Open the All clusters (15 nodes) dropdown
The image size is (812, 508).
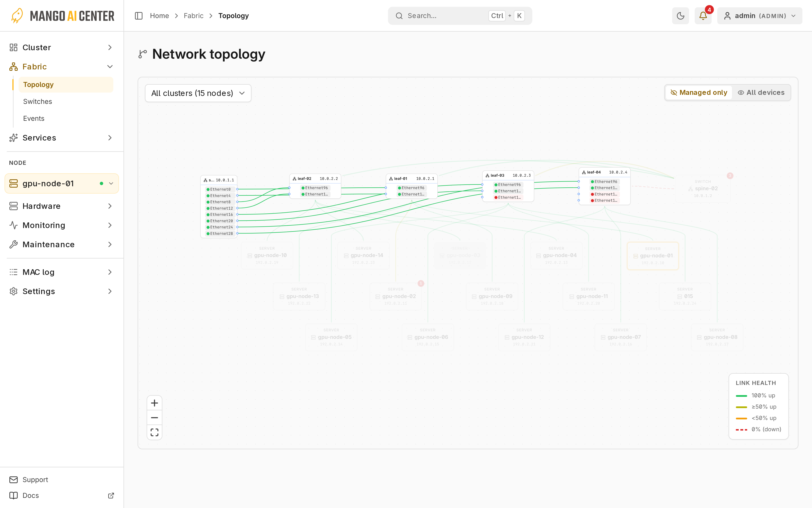point(198,93)
